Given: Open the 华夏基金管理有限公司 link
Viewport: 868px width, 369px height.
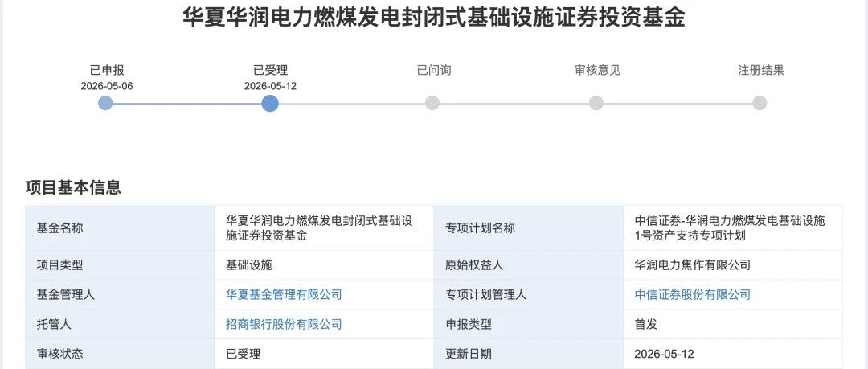Looking at the screenshot, I should (x=284, y=295).
